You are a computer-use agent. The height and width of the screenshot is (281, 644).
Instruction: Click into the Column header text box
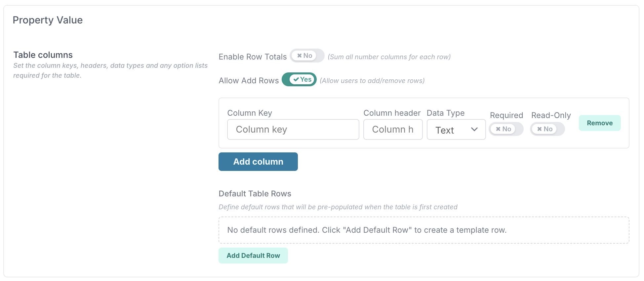click(393, 130)
